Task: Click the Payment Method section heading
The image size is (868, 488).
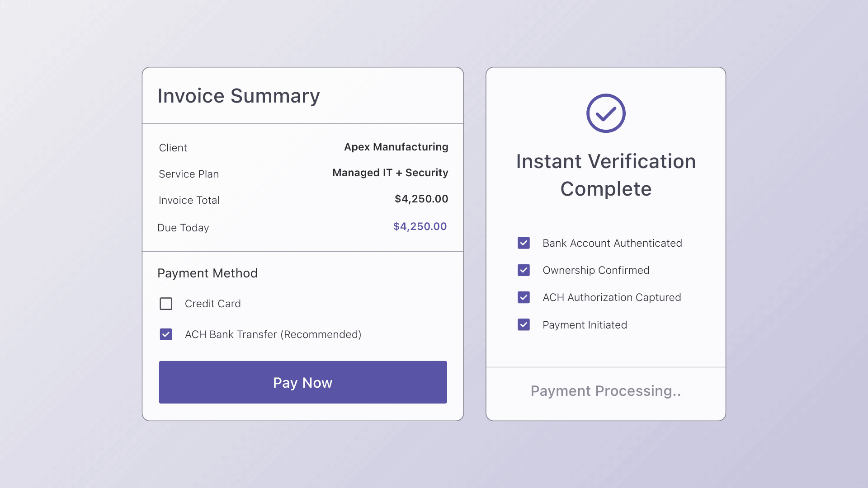Action: tap(207, 273)
